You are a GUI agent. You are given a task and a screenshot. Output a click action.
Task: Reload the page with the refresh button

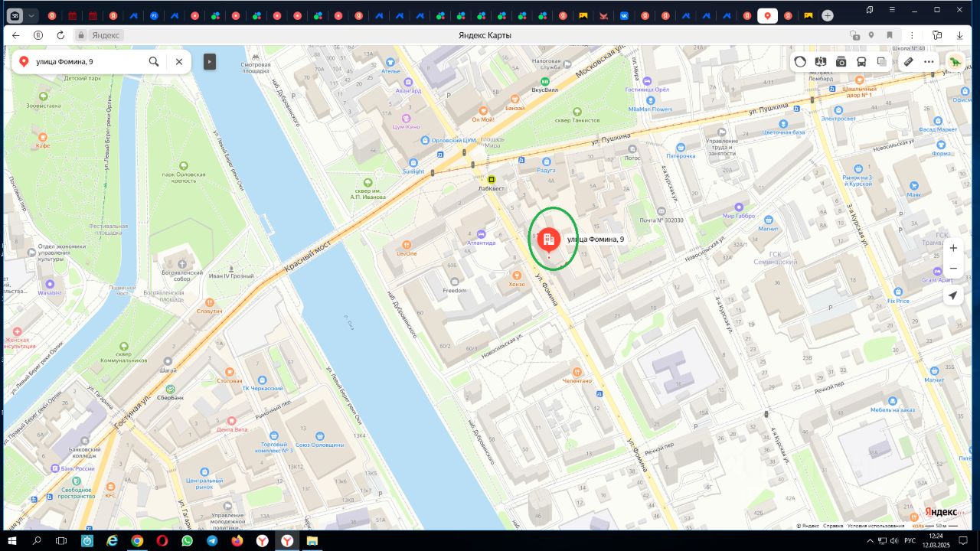pyautogui.click(x=60, y=35)
